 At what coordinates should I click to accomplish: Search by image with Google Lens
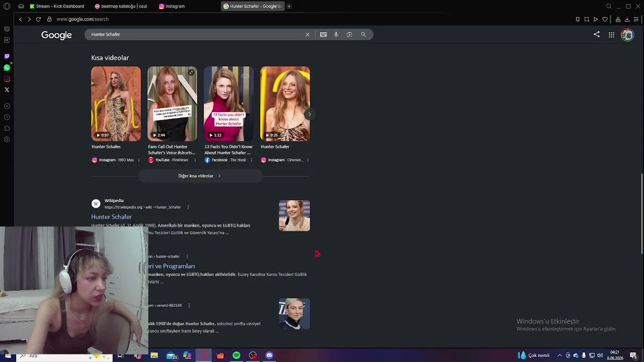click(349, 34)
